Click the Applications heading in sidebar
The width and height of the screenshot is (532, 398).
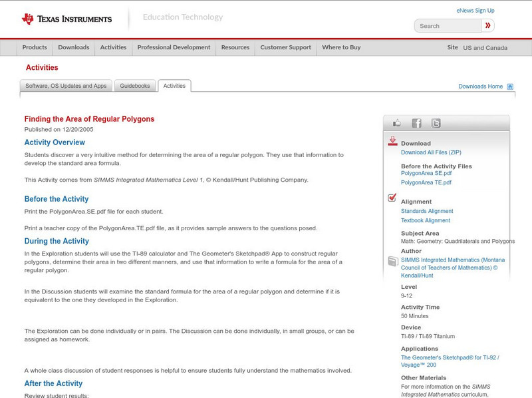[x=420, y=349]
